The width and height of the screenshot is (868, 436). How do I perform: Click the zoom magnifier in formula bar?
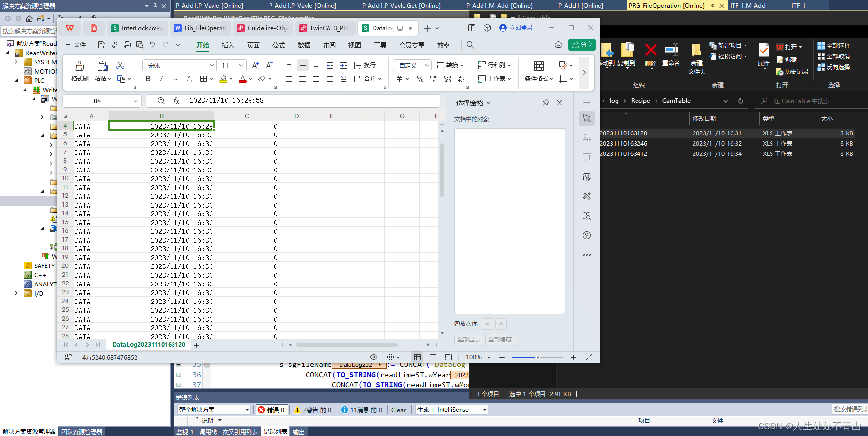[161, 101]
